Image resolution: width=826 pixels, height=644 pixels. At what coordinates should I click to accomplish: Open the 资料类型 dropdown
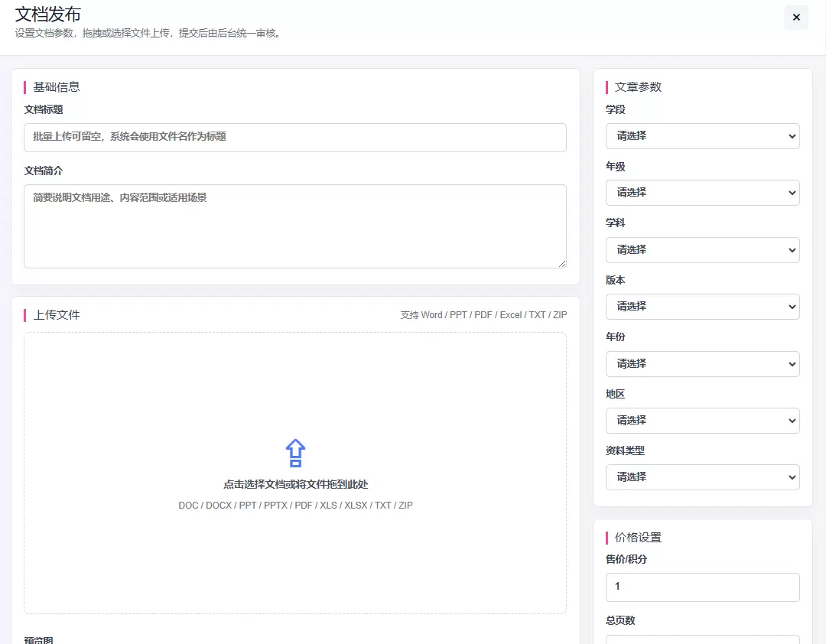(x=702, y=477)
